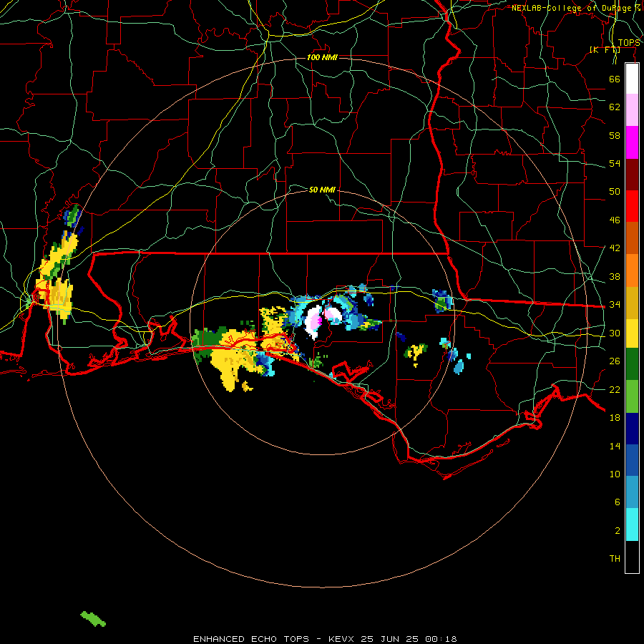The height and width of the screenshot is (644, 644).
Task: Click the KEVX station identifier
Action: [x=343, y=639]
